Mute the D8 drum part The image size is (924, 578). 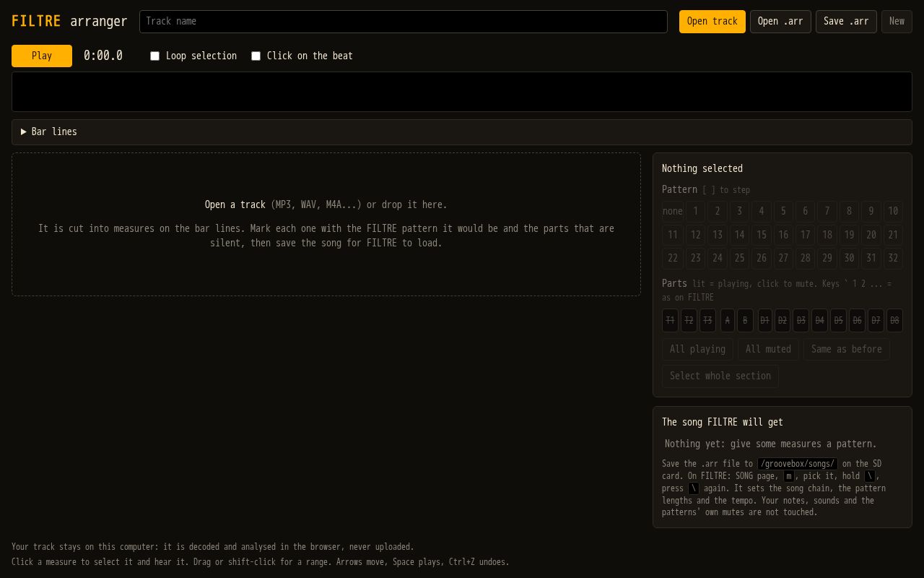pyautogui.click(x=894, y=321)
